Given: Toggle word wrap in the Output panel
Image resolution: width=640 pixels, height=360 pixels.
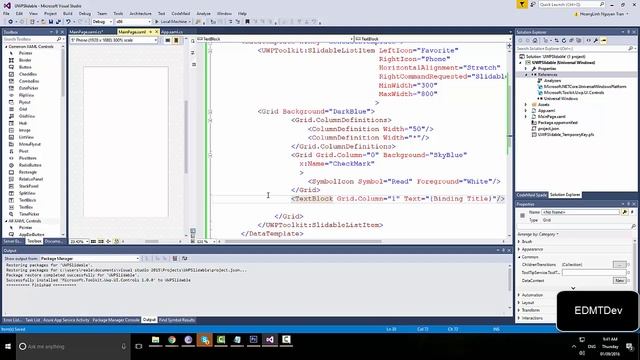Looking at the screenshot, I should (184, 258).
